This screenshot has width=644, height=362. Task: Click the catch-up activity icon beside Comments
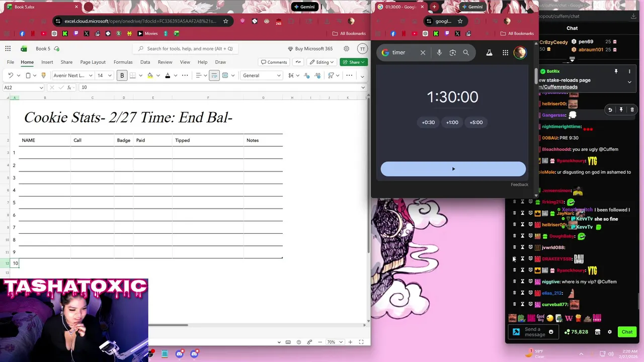pos(298,62)
